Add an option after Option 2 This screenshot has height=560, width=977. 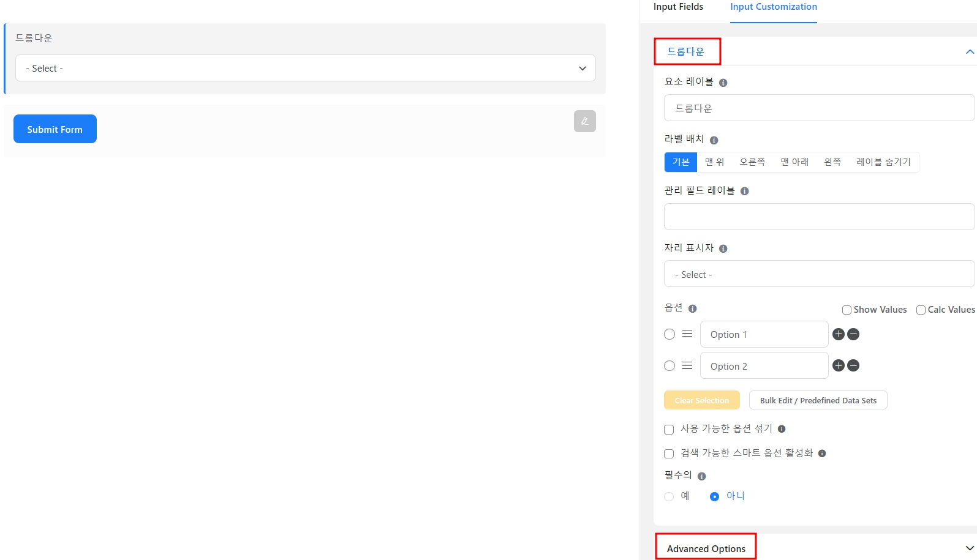click(x=839, y=365)
